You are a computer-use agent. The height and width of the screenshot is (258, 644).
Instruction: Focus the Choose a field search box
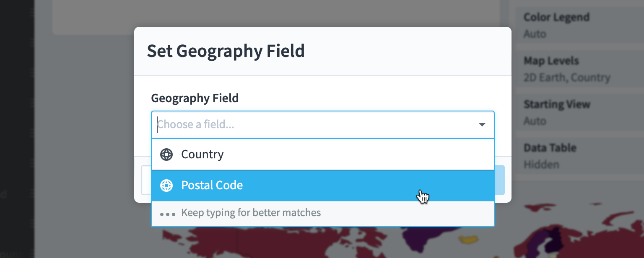coord(323,125)
